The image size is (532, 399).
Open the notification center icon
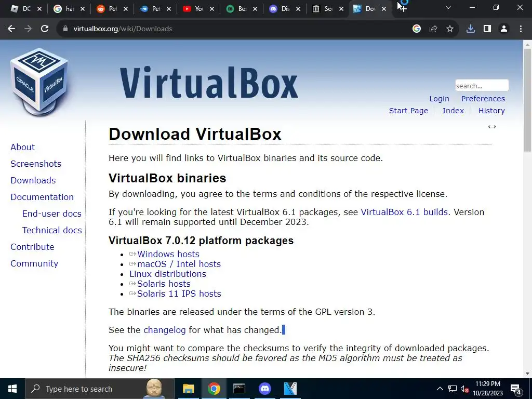(x=516, y=389)
